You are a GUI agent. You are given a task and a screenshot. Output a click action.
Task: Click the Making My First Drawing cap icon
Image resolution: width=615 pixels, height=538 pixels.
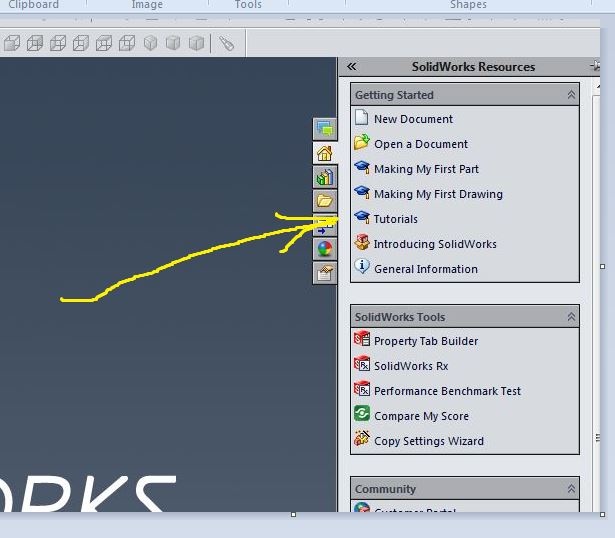[x=362, y=193]
